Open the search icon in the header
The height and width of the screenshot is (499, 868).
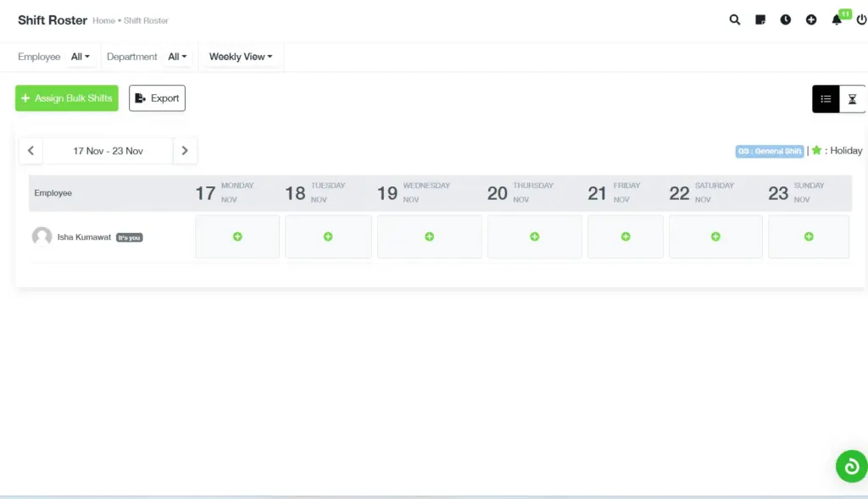click(x=734, y=19)
